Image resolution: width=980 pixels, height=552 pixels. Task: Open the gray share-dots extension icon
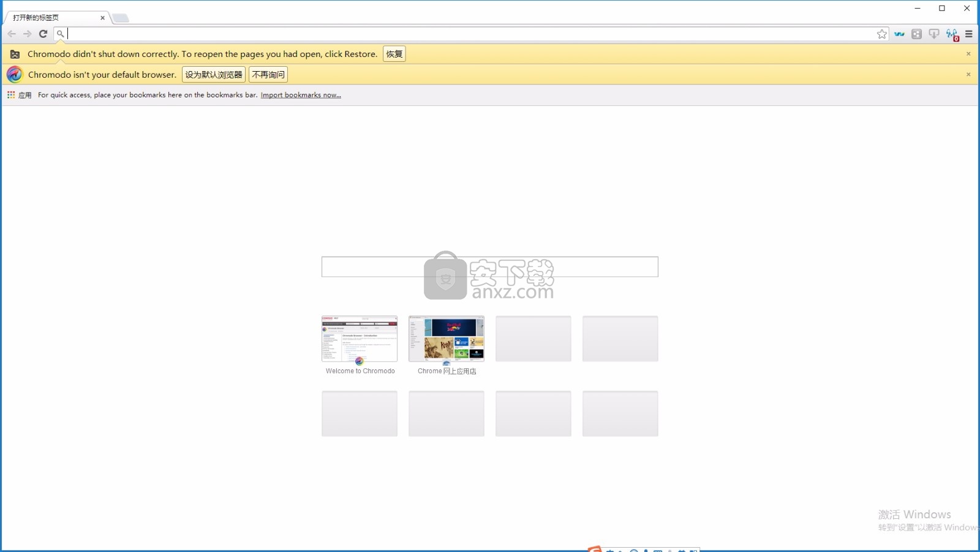pos(916,34)
